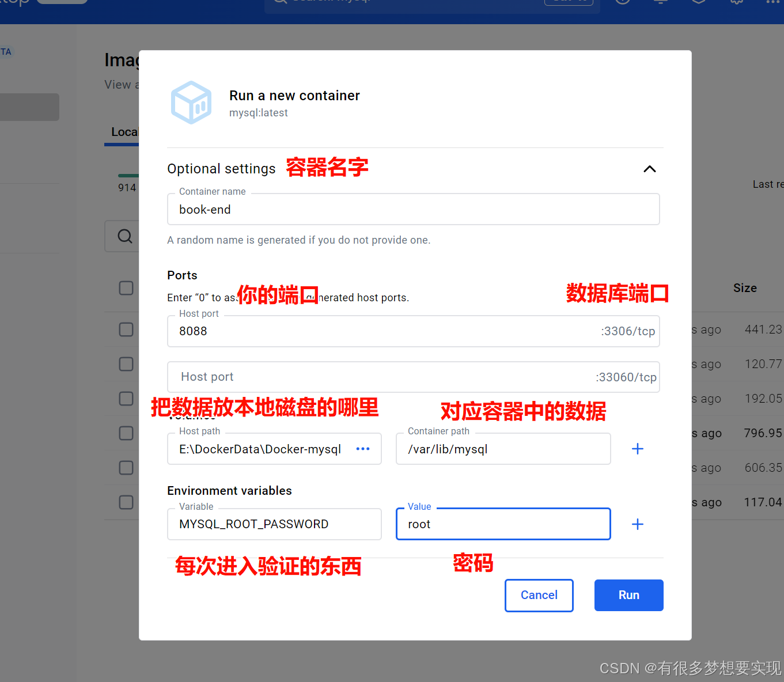Edit the environment variable Value field root
The width and height of the screenshot is (784, 682).
tap(503, 524)
